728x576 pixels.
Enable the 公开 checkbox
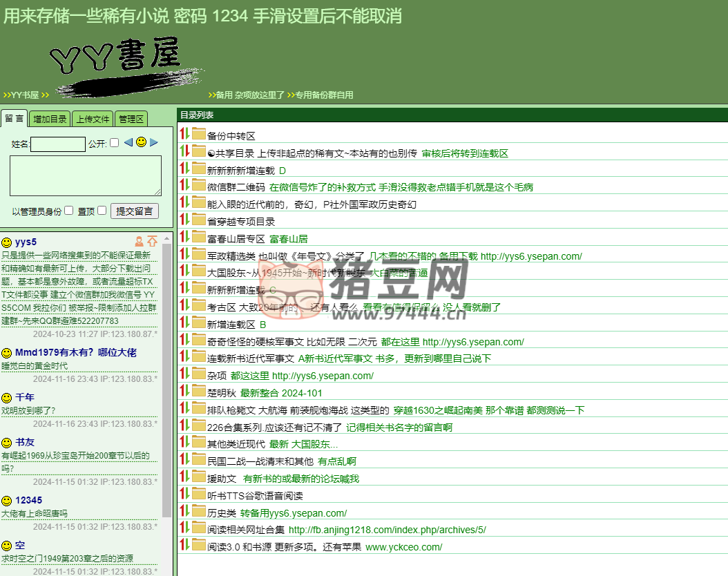coord(115,142)
